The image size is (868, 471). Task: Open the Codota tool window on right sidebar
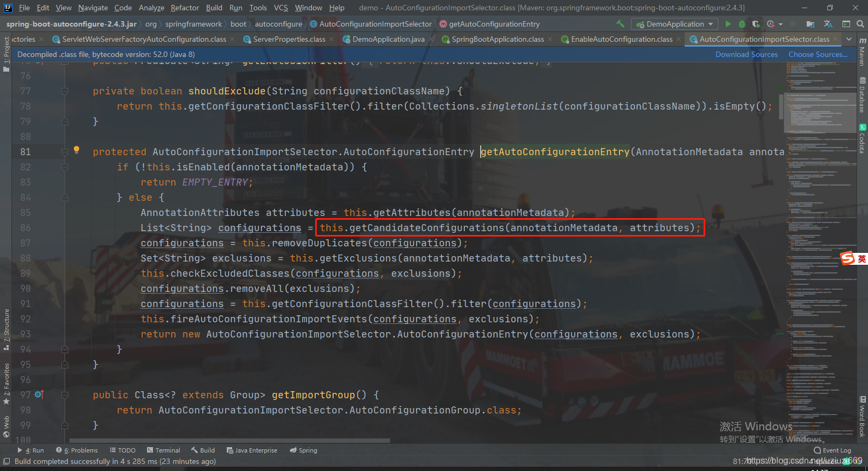(862, 139)
